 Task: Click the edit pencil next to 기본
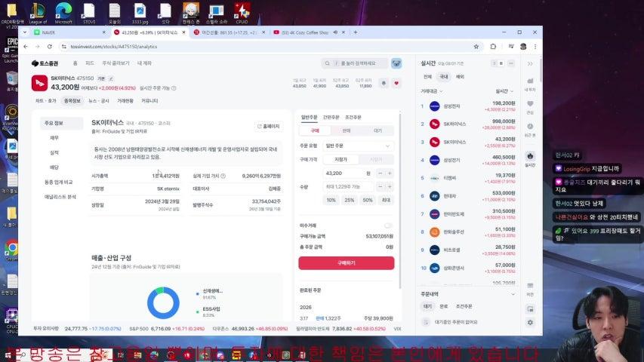click(x=111, y=78)
